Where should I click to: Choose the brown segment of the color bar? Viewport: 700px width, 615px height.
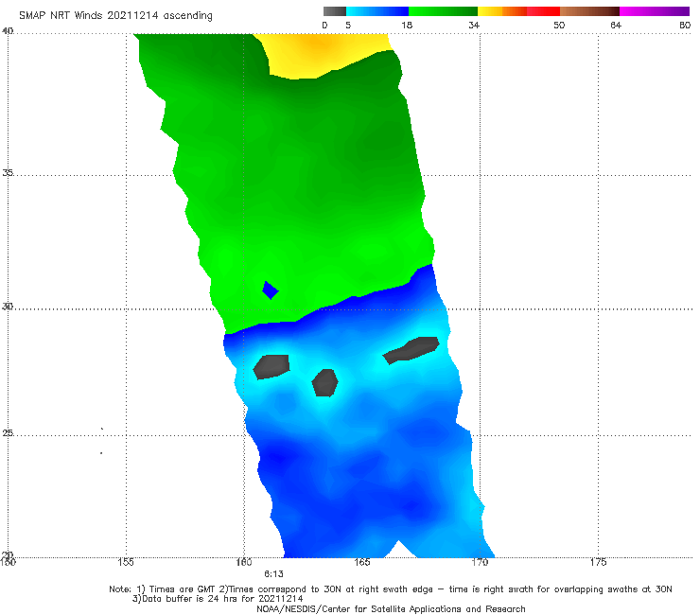[x=589, y=11]
